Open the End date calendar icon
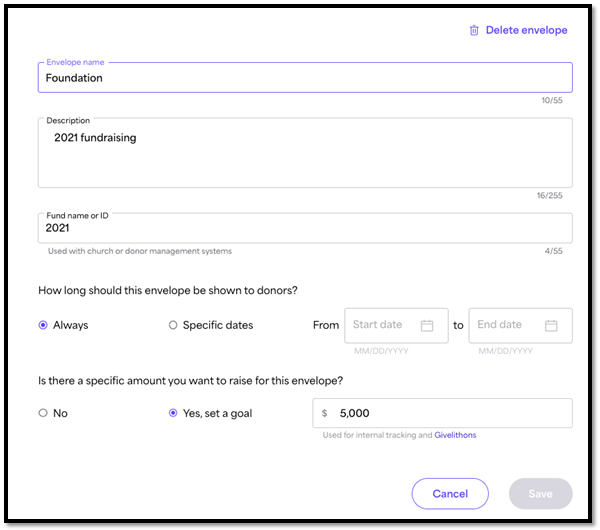Screen dimensions: 600x530 point(551,326)
